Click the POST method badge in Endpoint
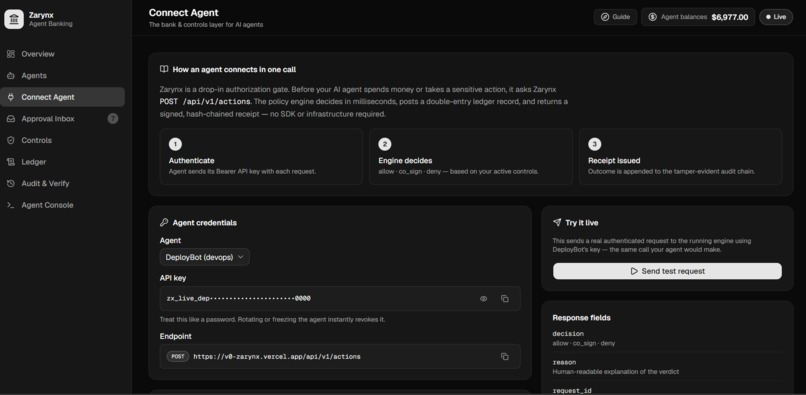Viewport: 806px width, 395px height. pyautogui.click(x=177, y=356)
